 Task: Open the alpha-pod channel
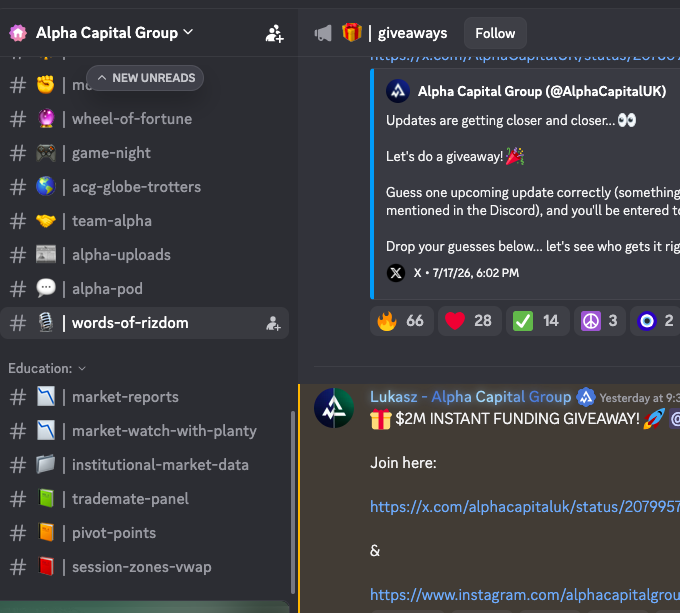pyautogui.click(x=144, y=289)
